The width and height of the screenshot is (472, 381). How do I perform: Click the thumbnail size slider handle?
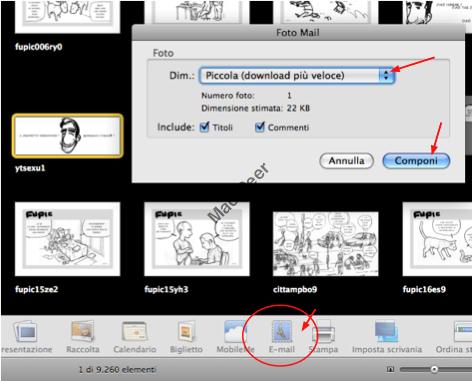tap(434, 369)
